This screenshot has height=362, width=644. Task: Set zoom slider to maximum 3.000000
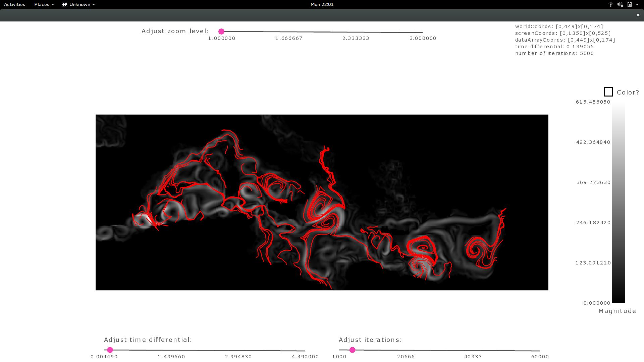tap(422, 33)
